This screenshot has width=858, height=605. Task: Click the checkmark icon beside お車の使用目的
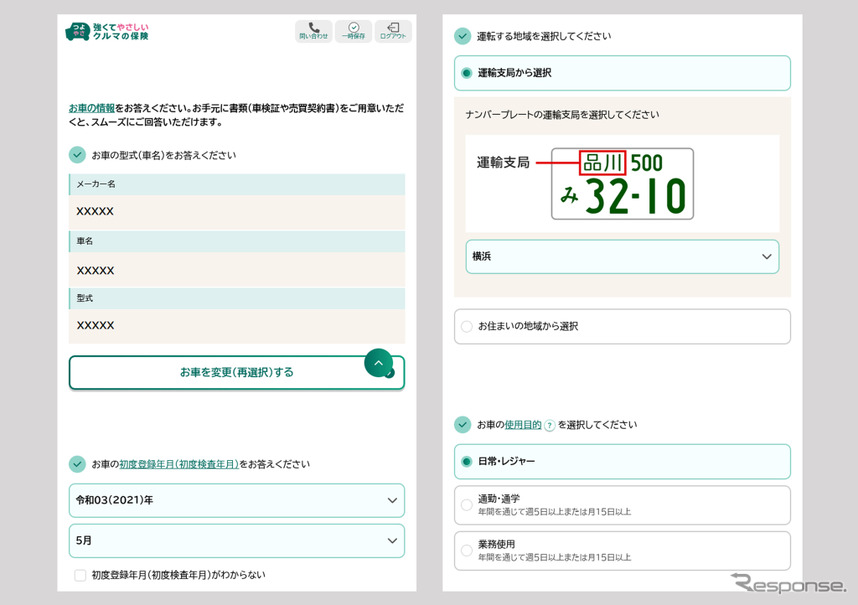coord(462,424)
